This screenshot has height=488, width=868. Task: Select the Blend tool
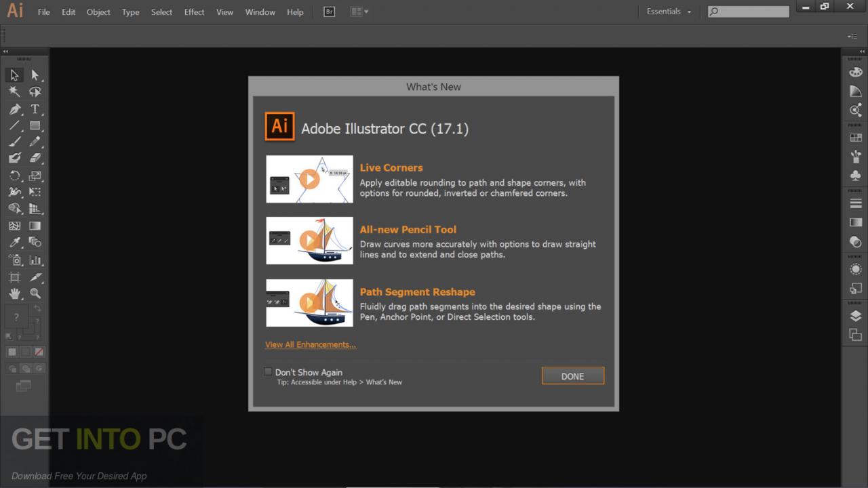coord(35,242)
